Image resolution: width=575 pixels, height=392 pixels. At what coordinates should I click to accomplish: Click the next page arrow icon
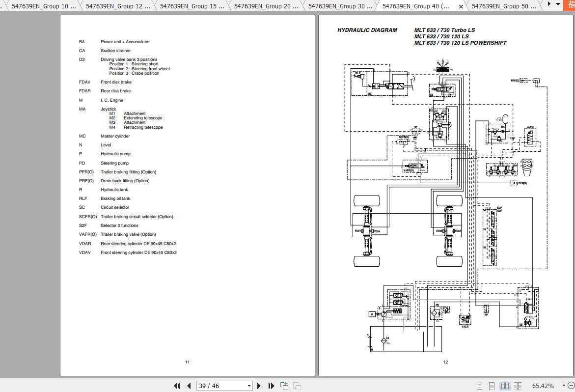point(259,386)
